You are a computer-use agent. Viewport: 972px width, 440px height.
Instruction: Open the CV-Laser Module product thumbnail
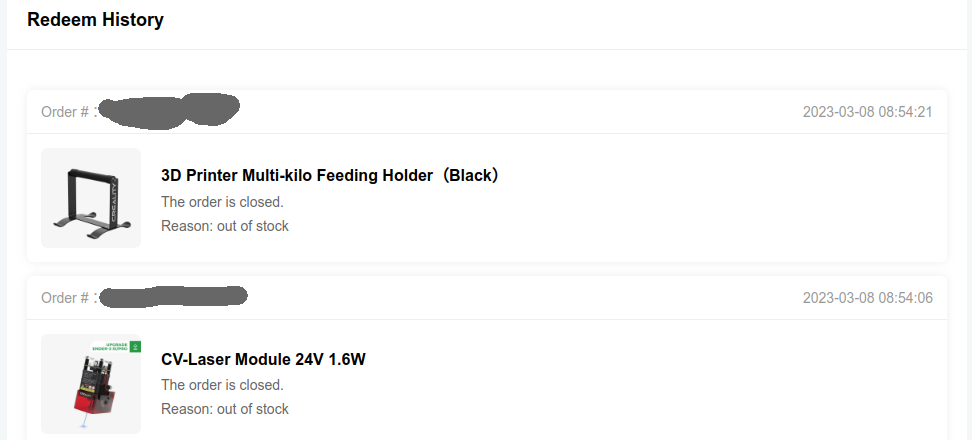[91, 384]
